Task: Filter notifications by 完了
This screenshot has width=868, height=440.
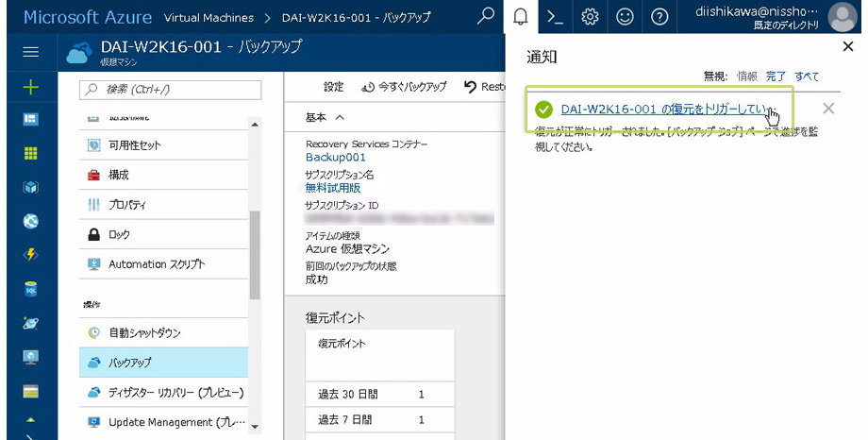Action: pyautogui.click(x=776, y=76)
